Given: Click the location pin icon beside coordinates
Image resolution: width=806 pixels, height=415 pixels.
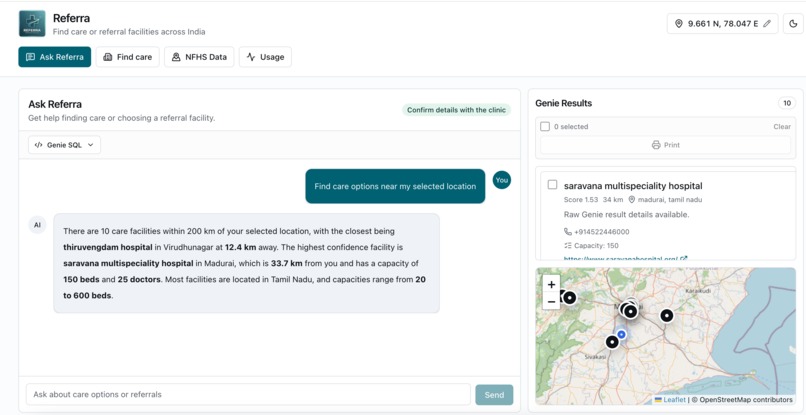Looking at the screenshot, I should pos(679,24).
